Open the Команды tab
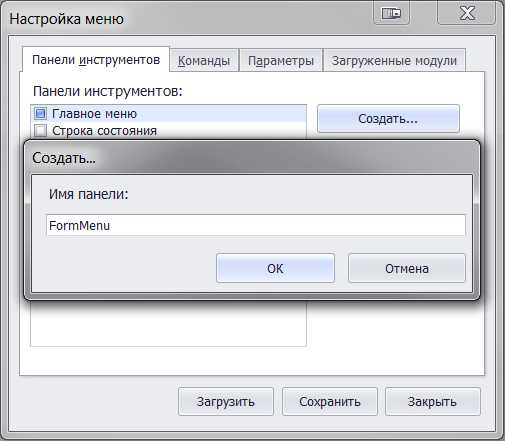The width and height of the screenshot is (505, 441). point(204,61)
